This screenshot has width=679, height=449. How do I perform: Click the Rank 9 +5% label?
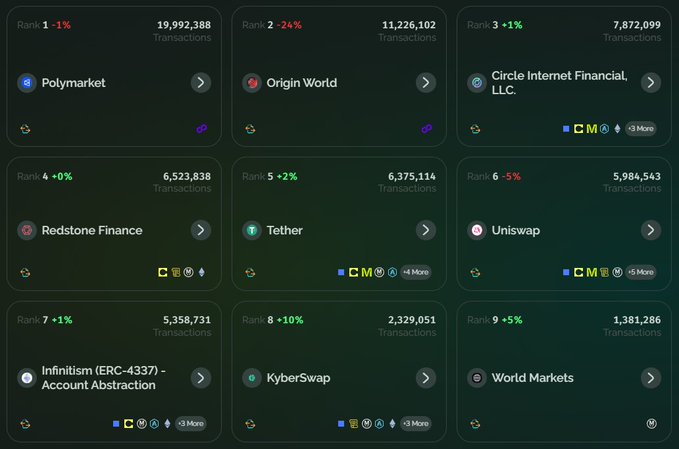coord(495,320)
